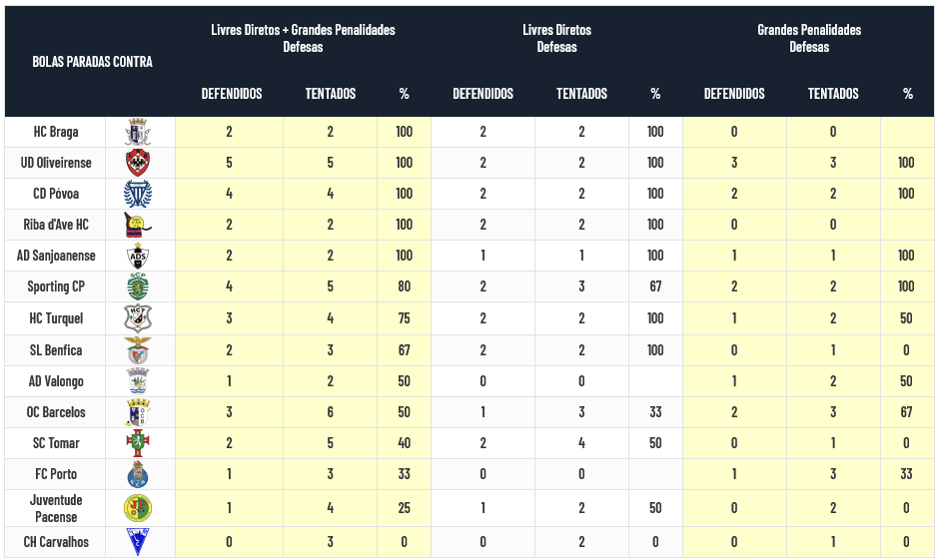Click the OC Barcelos team logo
This screenshot has width=941, height=560.
(138, 412)
